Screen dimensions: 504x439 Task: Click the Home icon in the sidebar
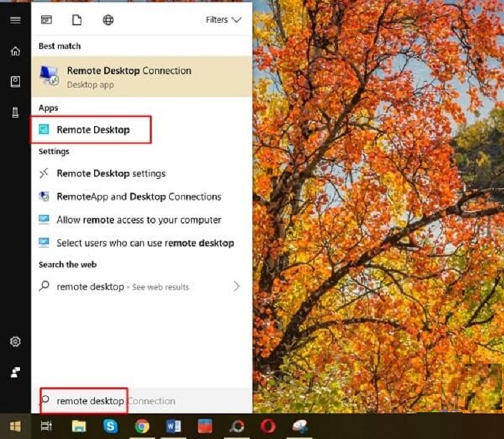pos(15,51)
